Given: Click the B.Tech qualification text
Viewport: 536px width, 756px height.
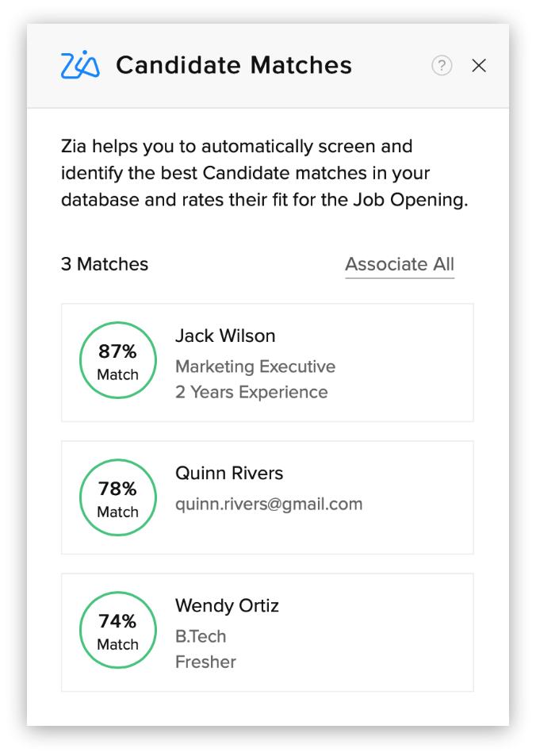Looking at the screenshot, I should [201, 636].
